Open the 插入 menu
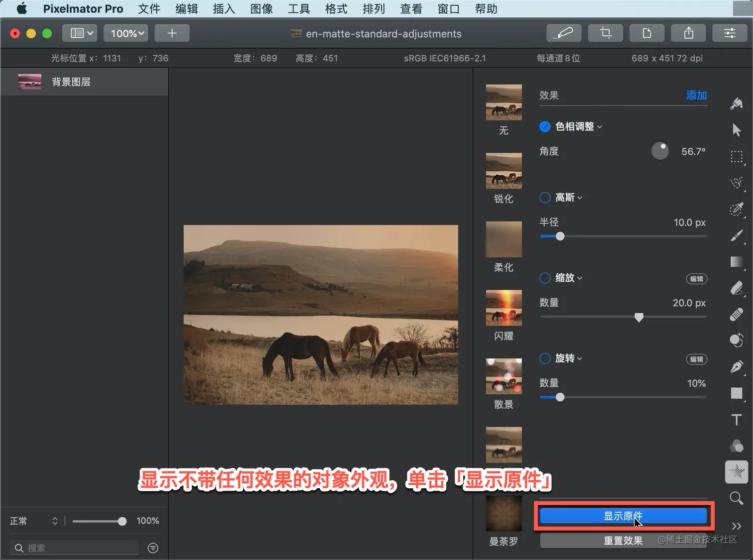This screenshot has width=753, height=560. [224, 9]
